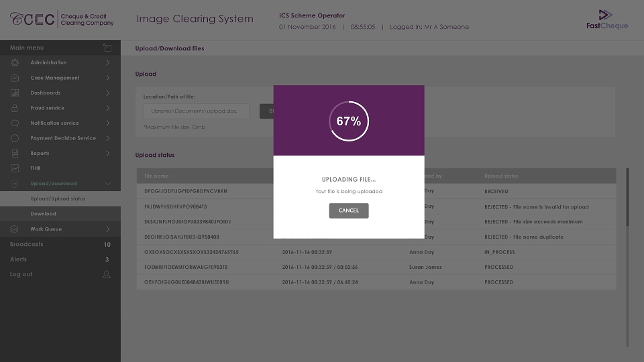Click the Administration gear icon
Screen dimensions: 644x362
[x=15, y=62]
